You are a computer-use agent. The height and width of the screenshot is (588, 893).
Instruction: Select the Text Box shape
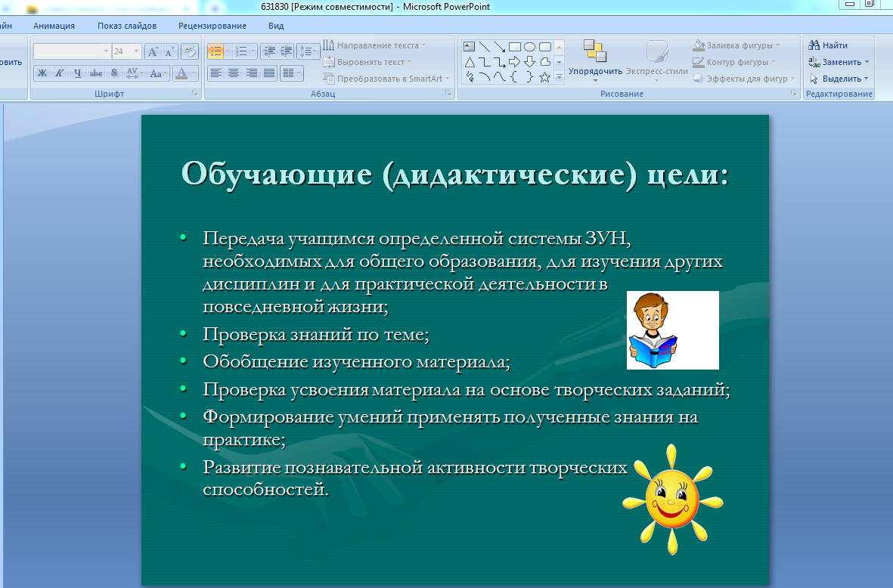pyautogui.click(x=470, y=47)
